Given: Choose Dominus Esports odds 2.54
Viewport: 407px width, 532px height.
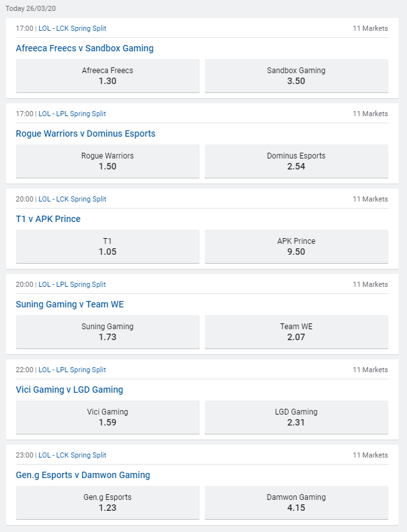Looking at the screenshot, I should tap(297, 161).
